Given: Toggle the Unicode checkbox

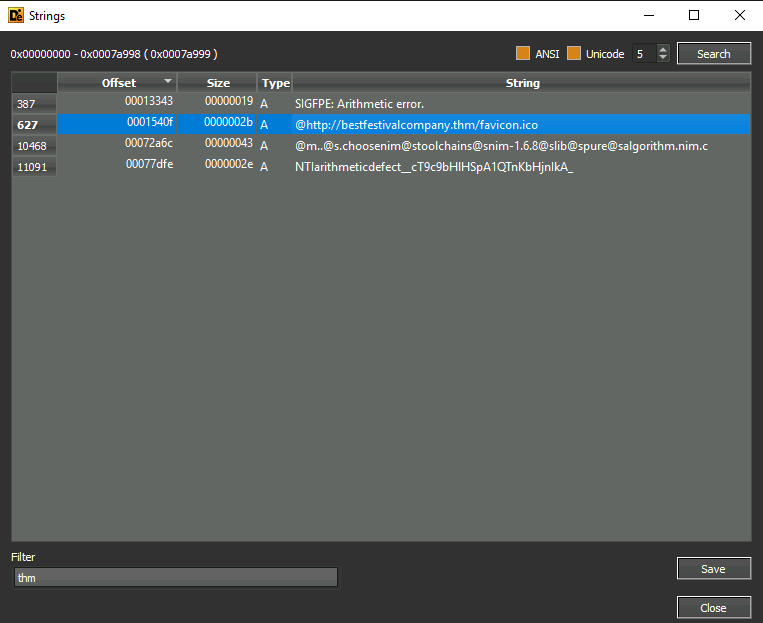Looking at the screenshot, I should [x=573, y=54].
